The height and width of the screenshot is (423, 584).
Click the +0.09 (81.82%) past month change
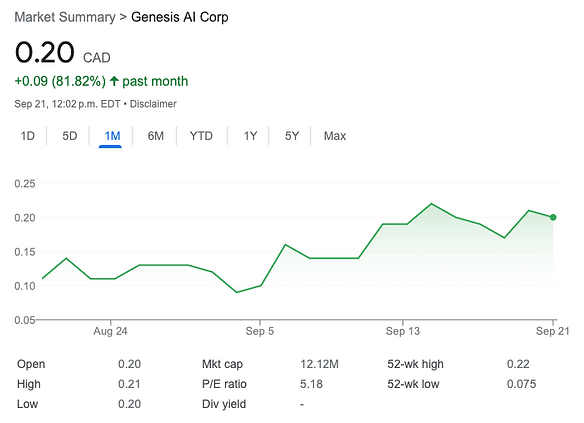(101, 81)
